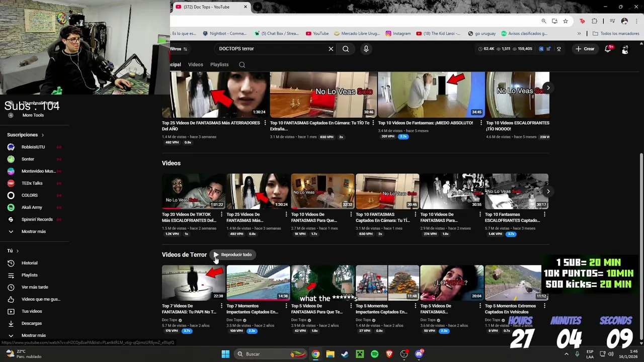Open Top 10 Videos de Fantasmas: MIEDO ABSOLUTO thumbnail
This screenshot has width=644, height=362.
431,94
